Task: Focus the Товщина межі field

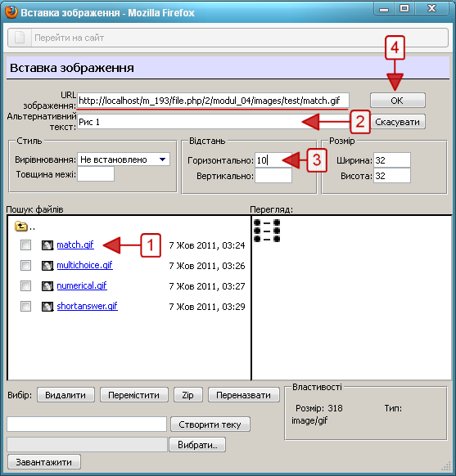Action: point(96,174)
